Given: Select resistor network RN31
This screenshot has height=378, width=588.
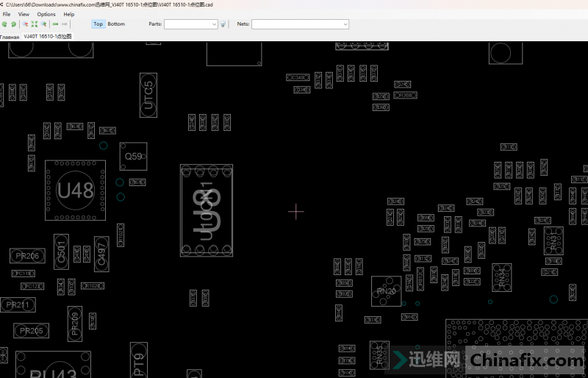Looking at the screenshot, I should pyautogui.click(x=553, y=241).
